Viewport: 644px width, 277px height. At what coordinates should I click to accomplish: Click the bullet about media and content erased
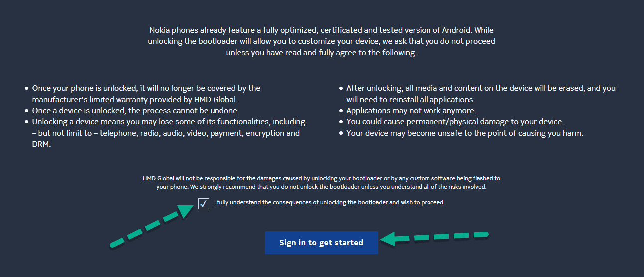click(480, 93)
